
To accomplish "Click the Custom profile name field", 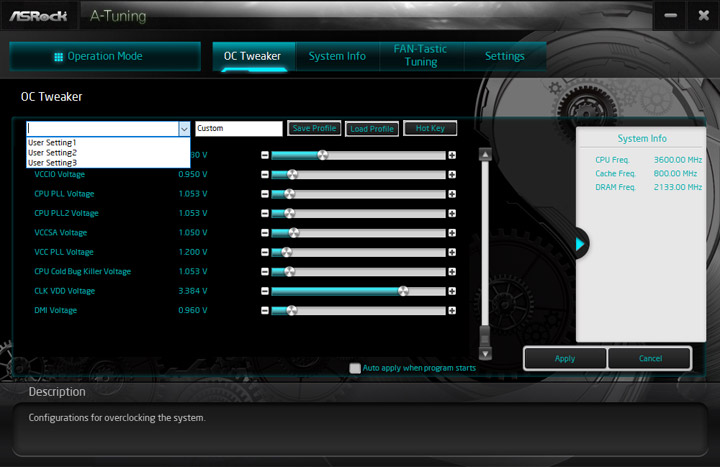I will [x=239, y=129].
